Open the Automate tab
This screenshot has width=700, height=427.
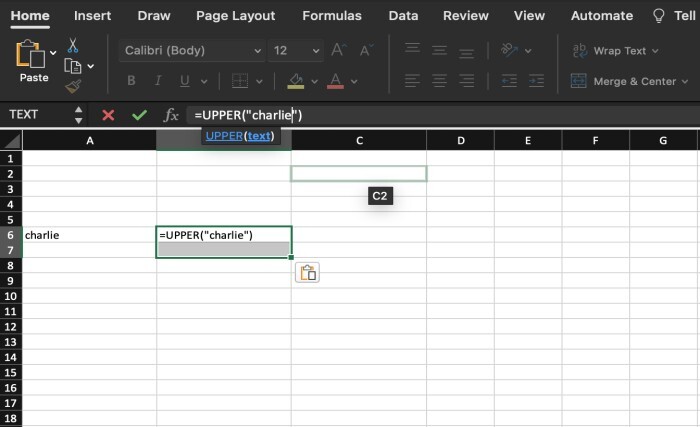pyautogui.click(x=602, y=16)
